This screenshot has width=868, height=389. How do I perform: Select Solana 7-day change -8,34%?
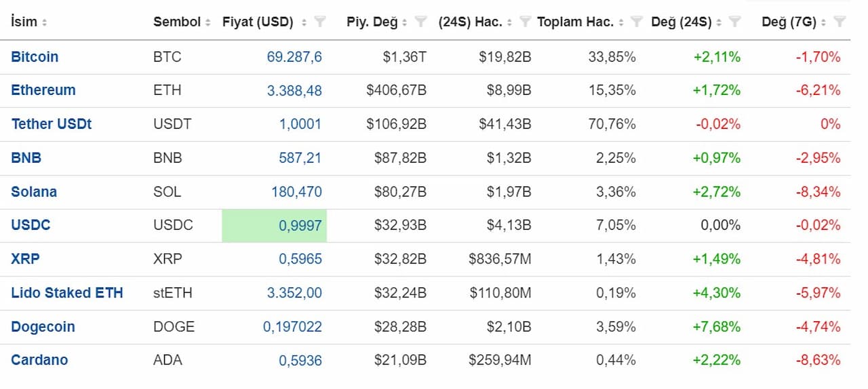click(x=818, y=192)
